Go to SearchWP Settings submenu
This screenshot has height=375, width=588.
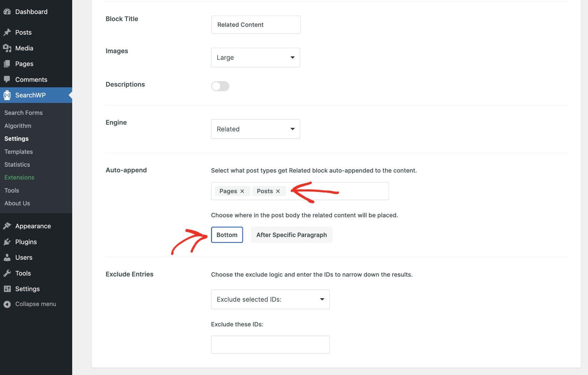coord(17,139)
